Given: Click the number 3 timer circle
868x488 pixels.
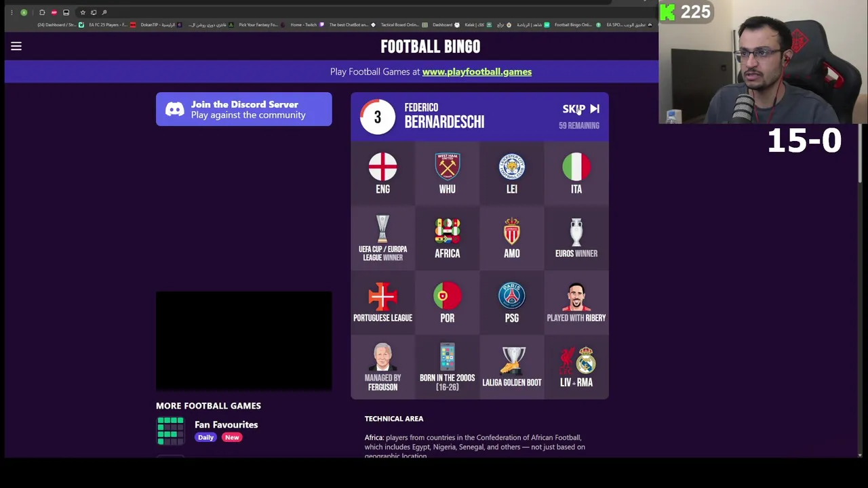Looking at the screenshot, I should coord(377,117).
